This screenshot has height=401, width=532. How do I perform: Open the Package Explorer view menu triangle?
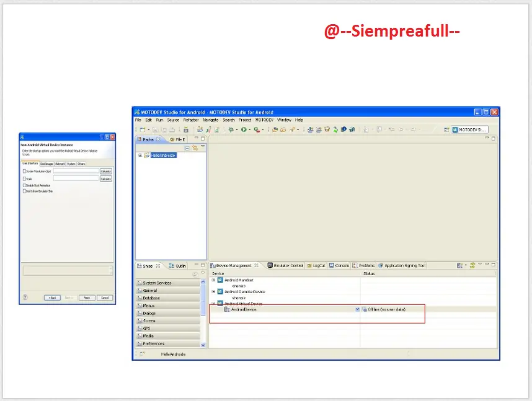[203, 147]
